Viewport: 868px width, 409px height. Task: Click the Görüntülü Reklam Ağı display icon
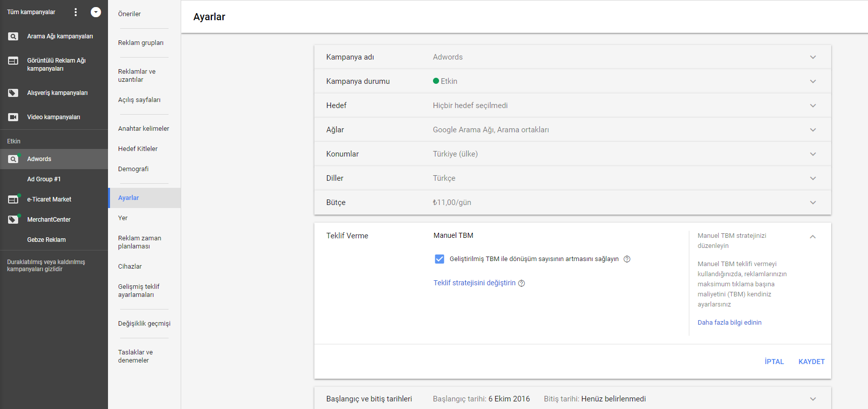tap(13, 61)
